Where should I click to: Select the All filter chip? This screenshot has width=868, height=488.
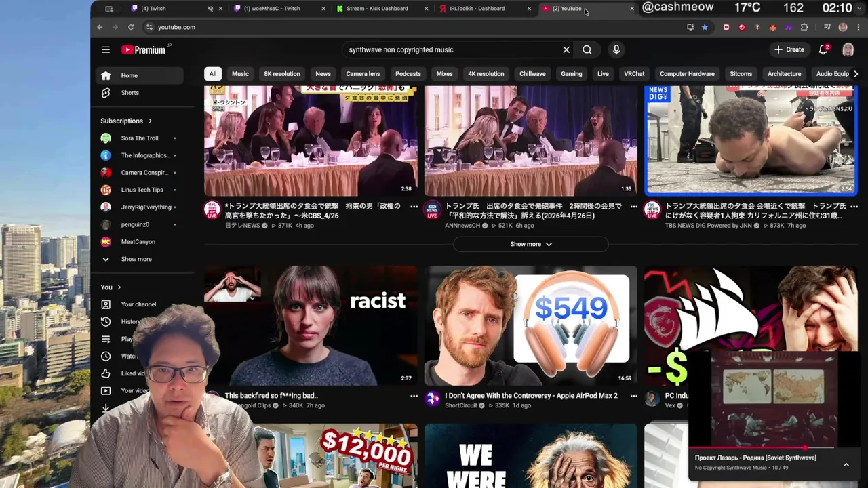tap(213, 74)
